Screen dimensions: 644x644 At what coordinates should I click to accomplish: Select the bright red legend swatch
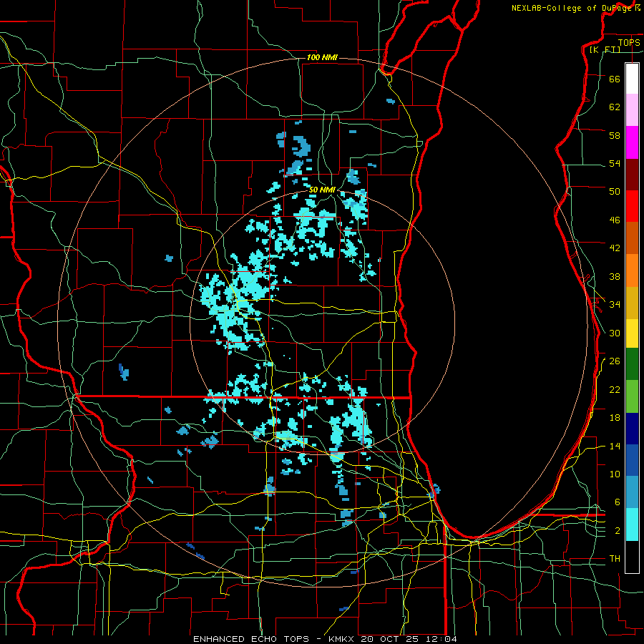click(x=632, y=206)
